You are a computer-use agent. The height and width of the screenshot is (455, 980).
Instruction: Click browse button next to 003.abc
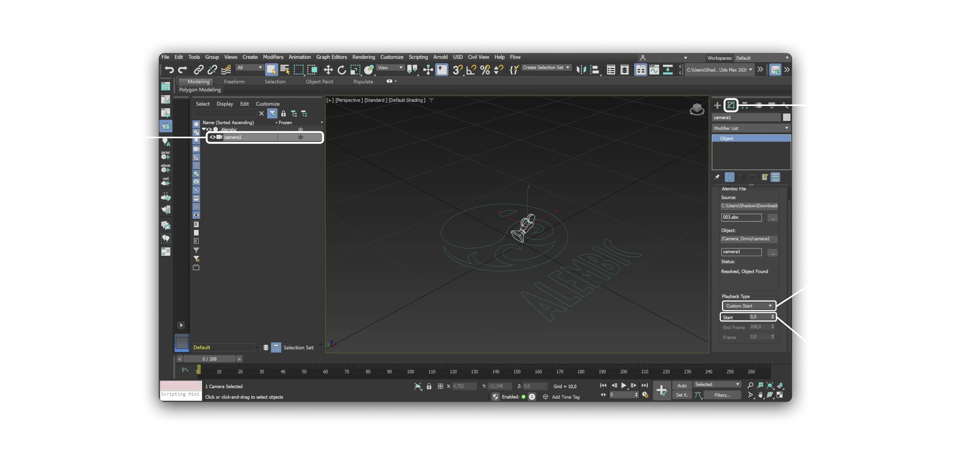tap(773, 218)
